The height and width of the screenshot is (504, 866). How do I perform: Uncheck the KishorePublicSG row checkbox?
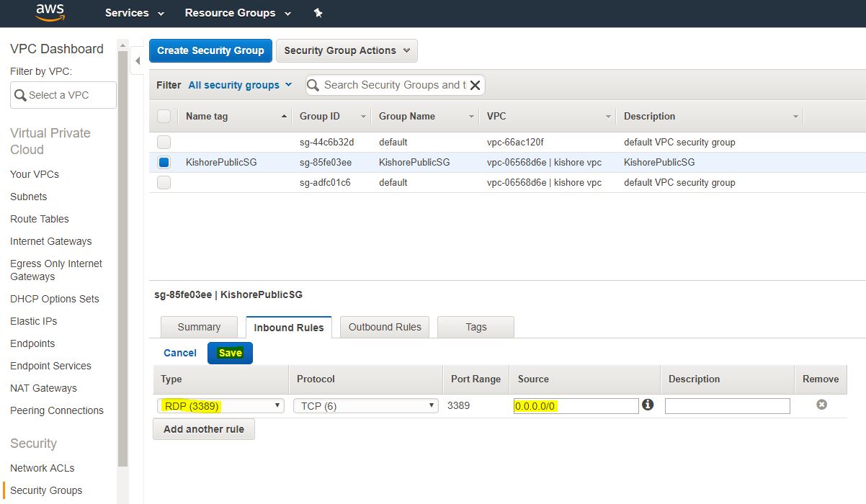point(164,163)
